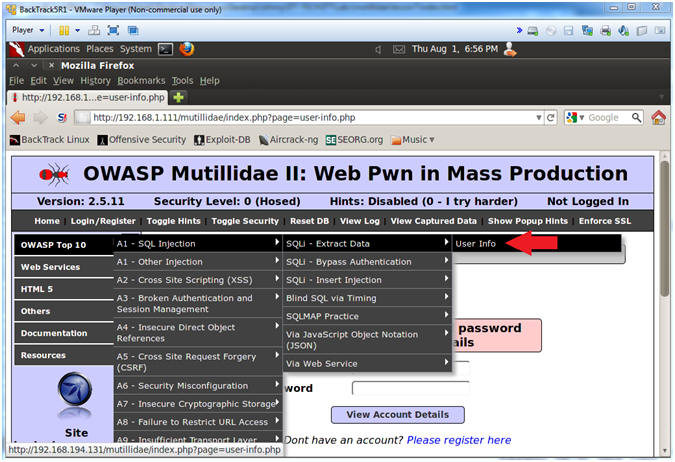Click the VMware hard disk device icon
Screen dimensions: 675x462
pos(533,31)
